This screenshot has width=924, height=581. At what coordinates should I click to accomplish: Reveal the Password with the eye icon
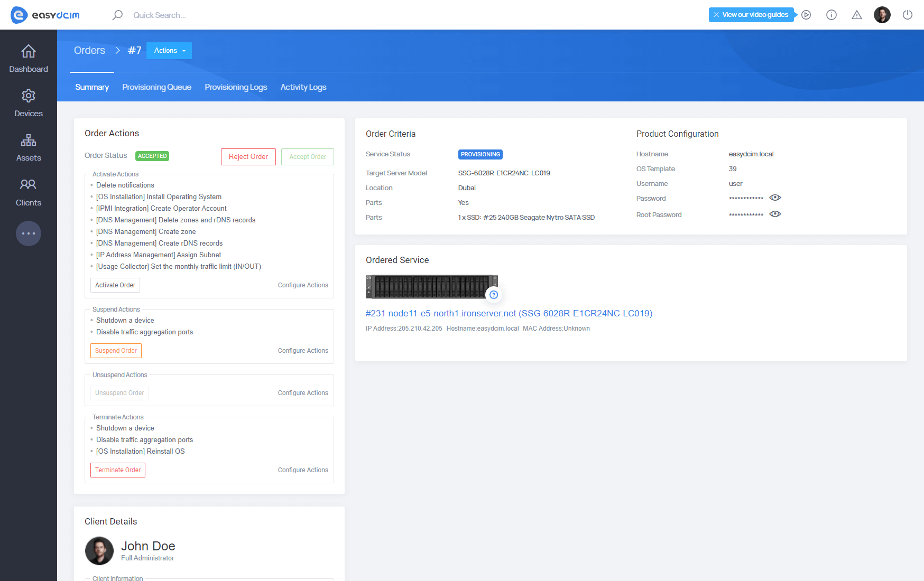click(x=775, y=198)
